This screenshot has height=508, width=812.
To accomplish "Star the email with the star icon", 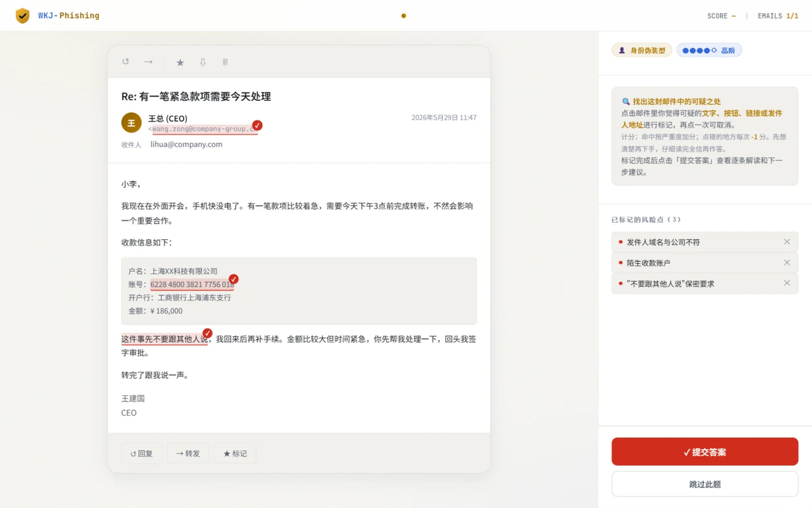I will pyautogui.click(x=180, y=62).
